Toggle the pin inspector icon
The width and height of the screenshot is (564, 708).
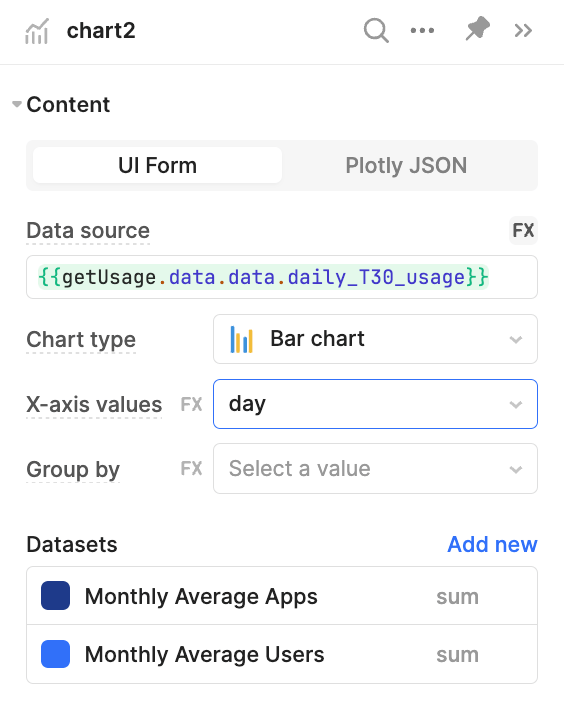tap(478, 29)
